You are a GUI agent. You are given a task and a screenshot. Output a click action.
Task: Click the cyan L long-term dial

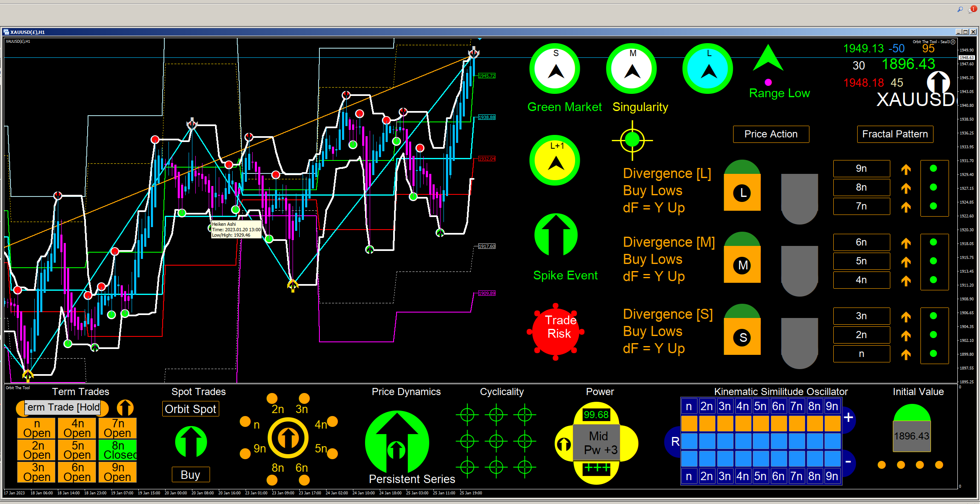[x=708, y=68]
